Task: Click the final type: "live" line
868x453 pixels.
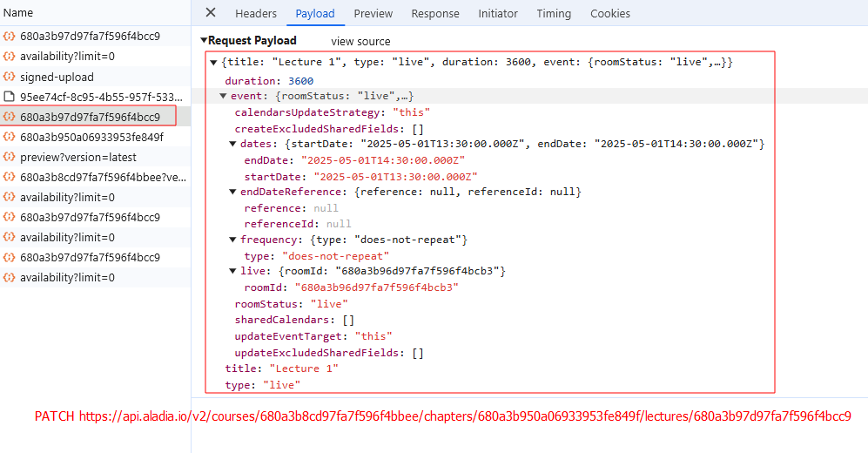Action: (262, 385)
